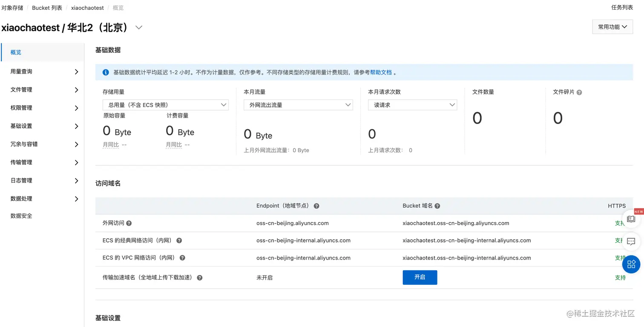
Task: Open 外网流出流量 dropdown
Action: (x=298, y=105)
